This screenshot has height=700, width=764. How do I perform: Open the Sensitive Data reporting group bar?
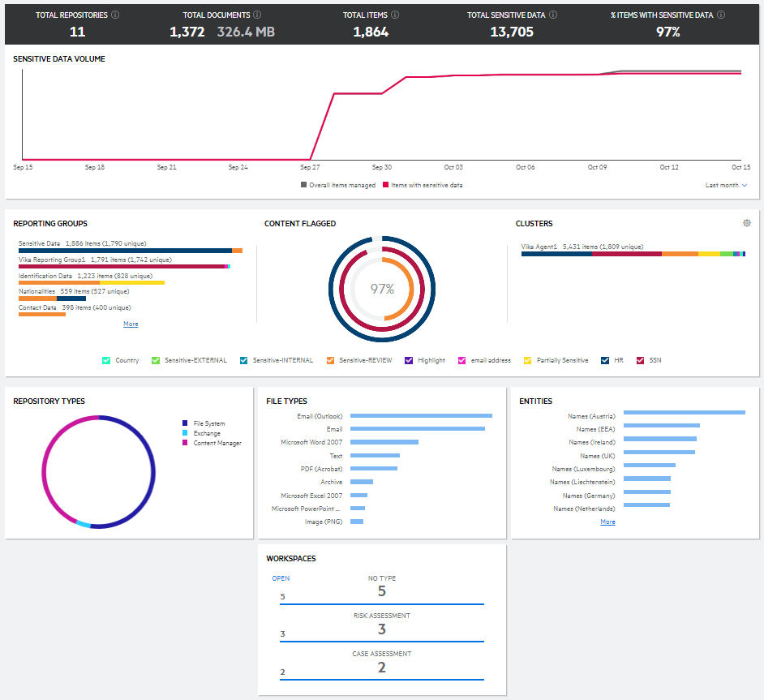click(x=131, y=251)
